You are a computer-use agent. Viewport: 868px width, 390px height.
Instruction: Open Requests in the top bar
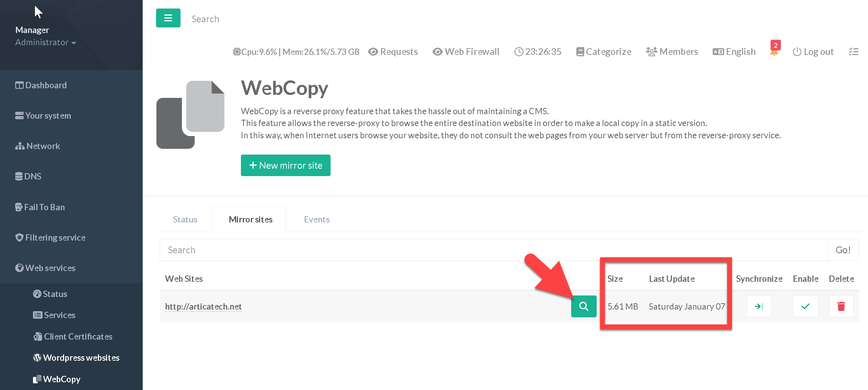point(393,52)
